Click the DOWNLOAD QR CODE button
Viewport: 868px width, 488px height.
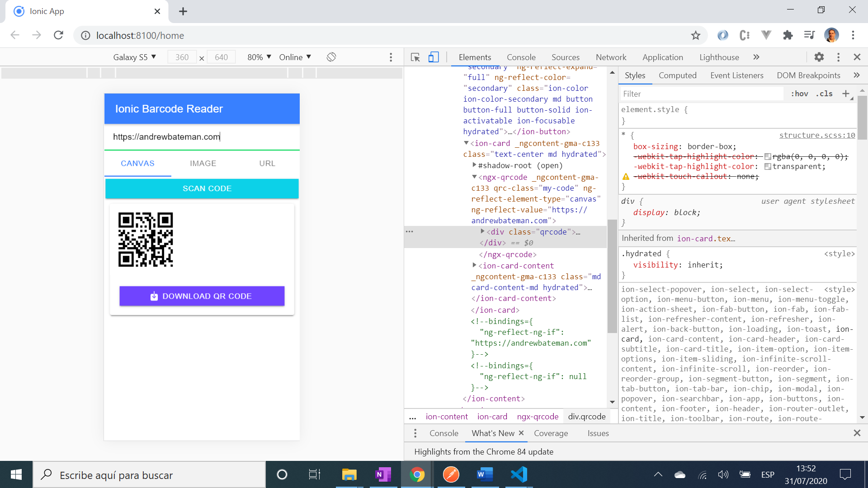(x=202, y=296)
